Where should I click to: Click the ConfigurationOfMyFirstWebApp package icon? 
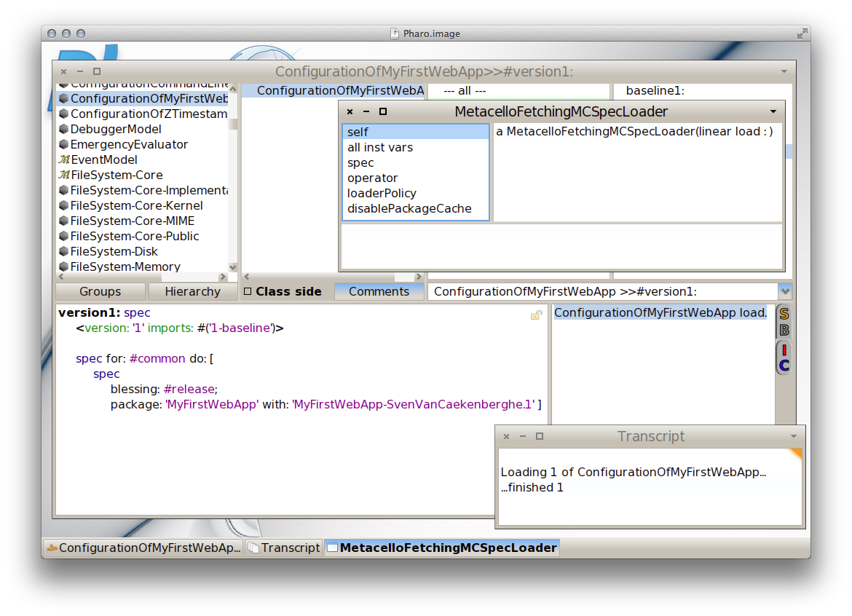point(64,98)
